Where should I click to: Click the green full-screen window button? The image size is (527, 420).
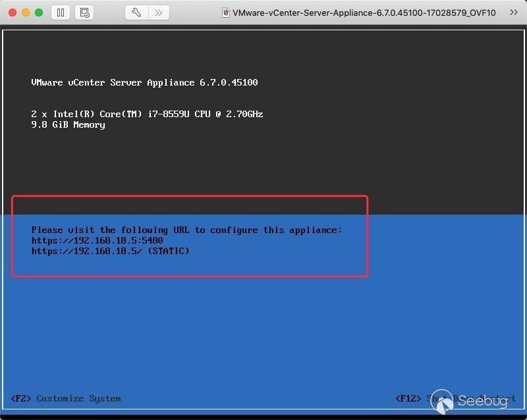(39, 13)
